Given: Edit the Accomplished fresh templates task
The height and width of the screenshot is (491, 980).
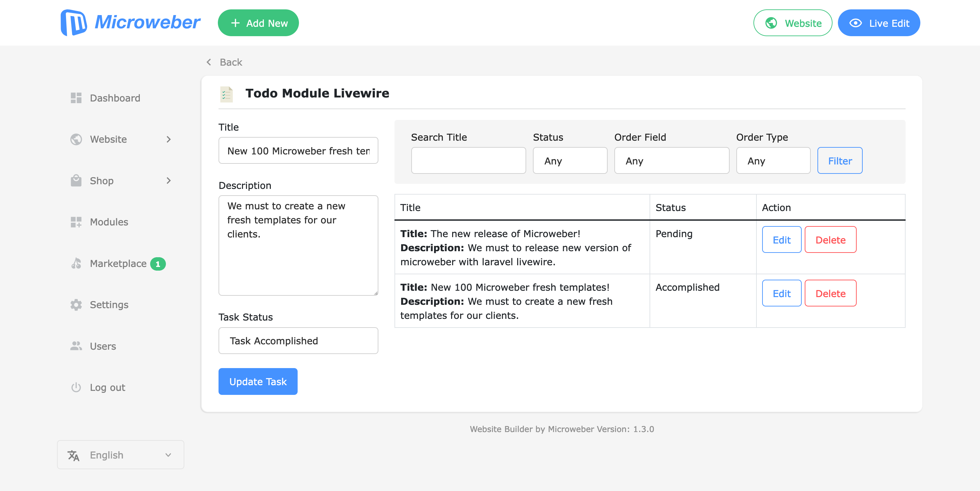Looking at the screenshot, I should tap(781, 293).
